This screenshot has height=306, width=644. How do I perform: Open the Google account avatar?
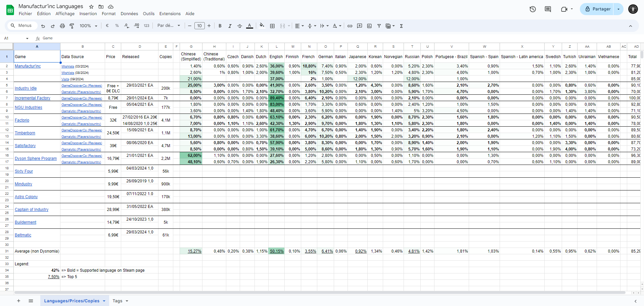pyautogui.click(x=633, y=9)
